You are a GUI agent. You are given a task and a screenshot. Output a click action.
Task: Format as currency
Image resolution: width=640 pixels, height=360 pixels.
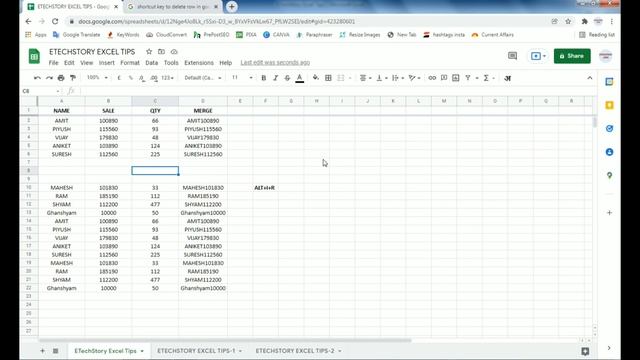pos(119,78)
